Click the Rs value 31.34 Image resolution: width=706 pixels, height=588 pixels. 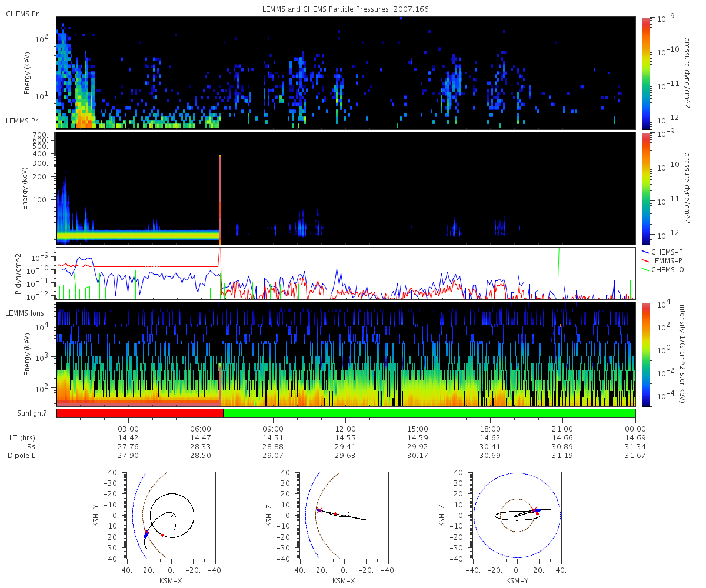tap(635, 447)
